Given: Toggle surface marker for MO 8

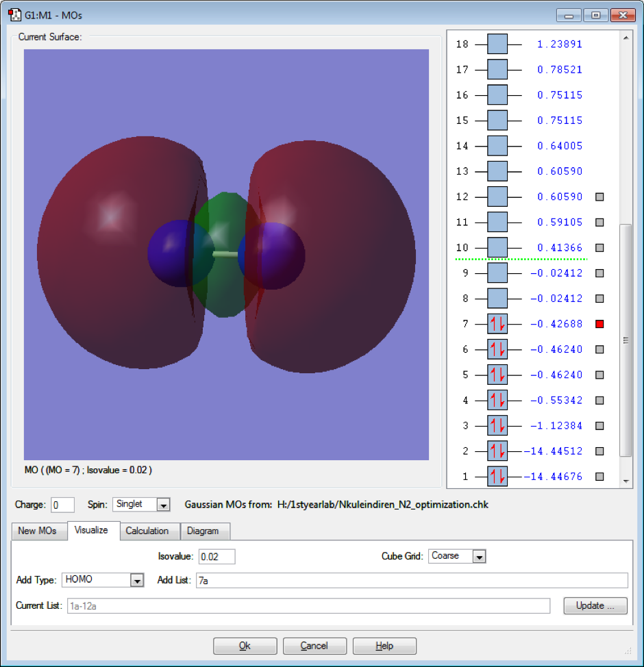Looking at the screenshot, I should 599,299.
